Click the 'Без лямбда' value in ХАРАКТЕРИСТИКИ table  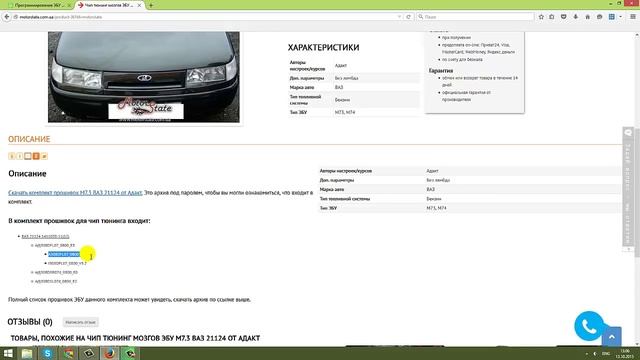click(347, 78)
